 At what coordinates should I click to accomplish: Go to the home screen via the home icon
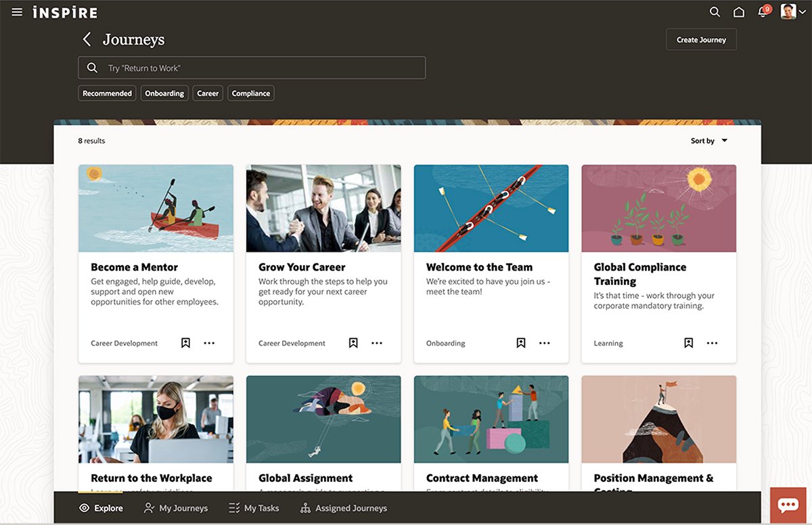pos(739,12)
